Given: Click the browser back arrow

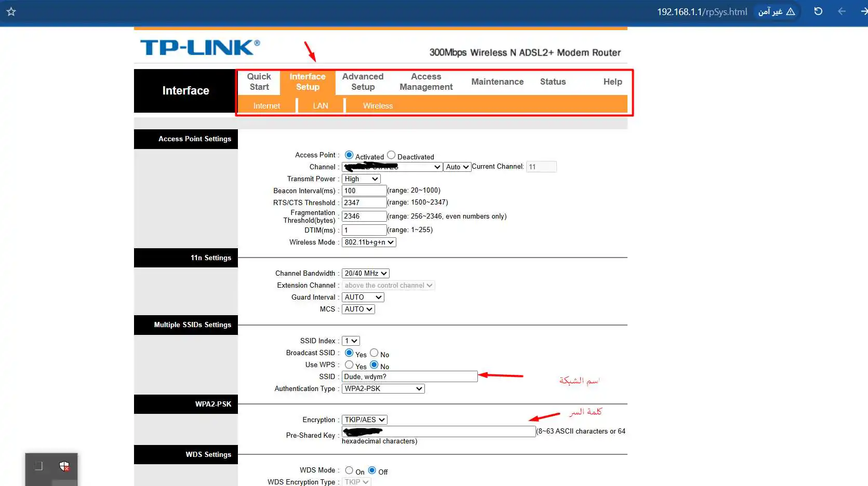Looking at the screenshot, I should pos(842,11).
